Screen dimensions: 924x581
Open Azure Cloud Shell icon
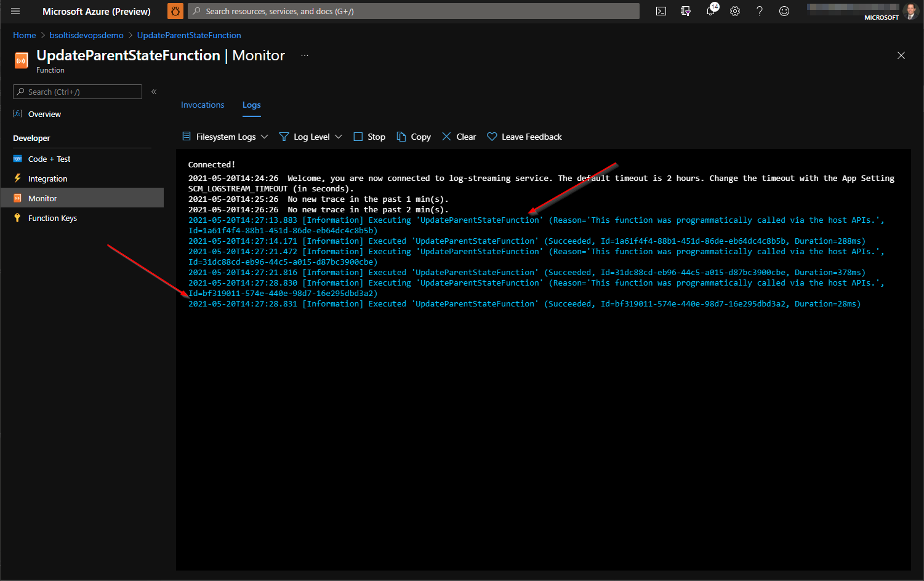pyautogui.click(x=661, y=11)
